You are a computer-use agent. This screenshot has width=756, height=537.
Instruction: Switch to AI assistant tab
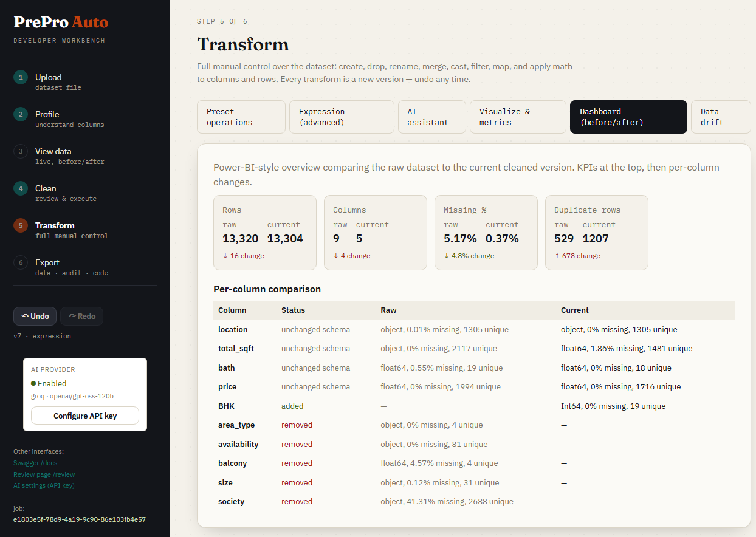(x=432, y=117)
